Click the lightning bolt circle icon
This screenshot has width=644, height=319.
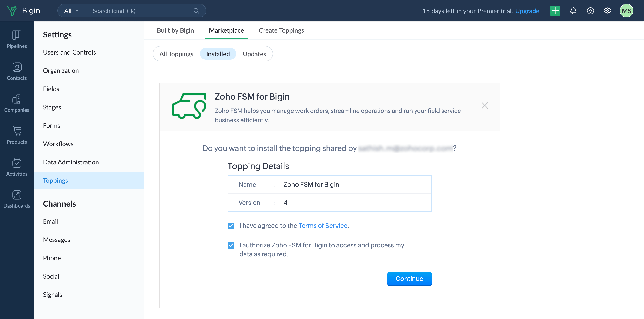click(590, 11)
